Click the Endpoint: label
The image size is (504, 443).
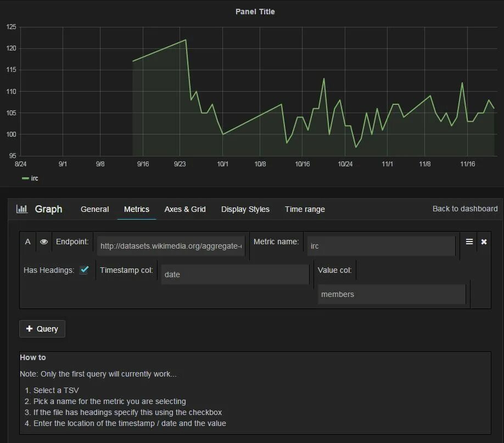[x=72, y=242]
